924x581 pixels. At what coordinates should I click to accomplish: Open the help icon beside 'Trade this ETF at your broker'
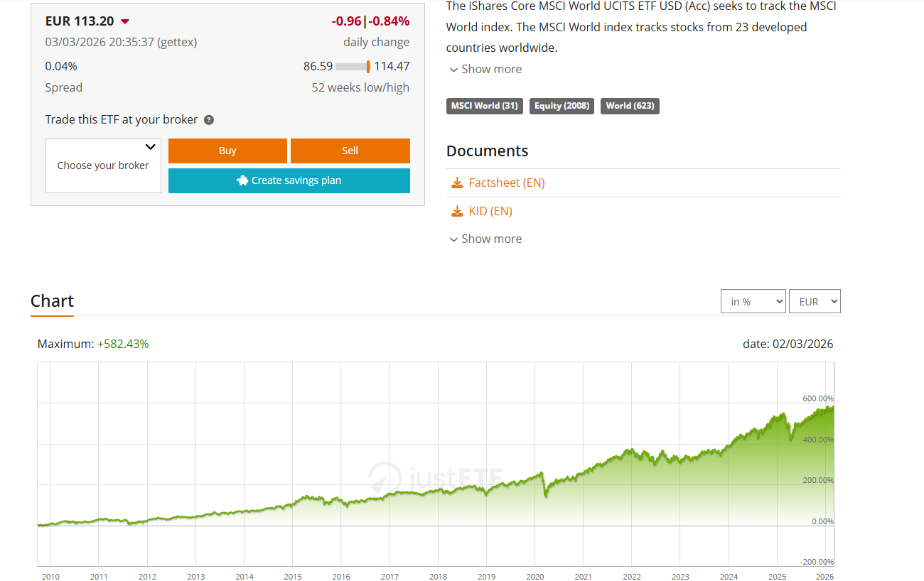click(209, 120)
